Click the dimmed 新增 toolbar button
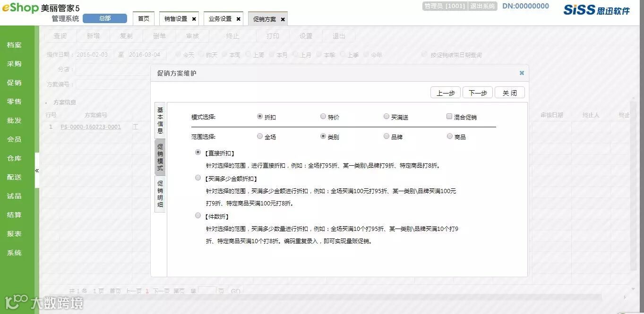The width and height of the screenshot is (644, 314). (x=93, y=36)
